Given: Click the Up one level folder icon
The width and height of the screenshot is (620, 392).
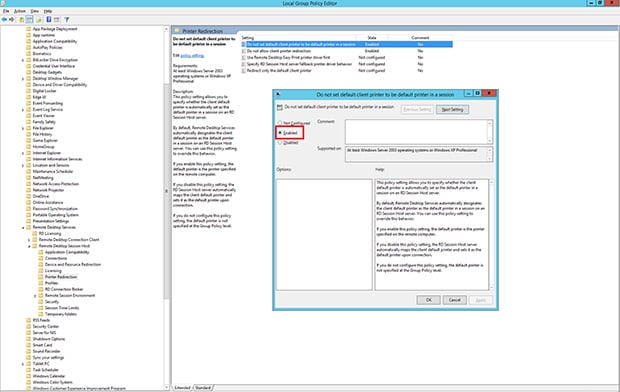Looking at the screenshot, I should click(21, 19).
